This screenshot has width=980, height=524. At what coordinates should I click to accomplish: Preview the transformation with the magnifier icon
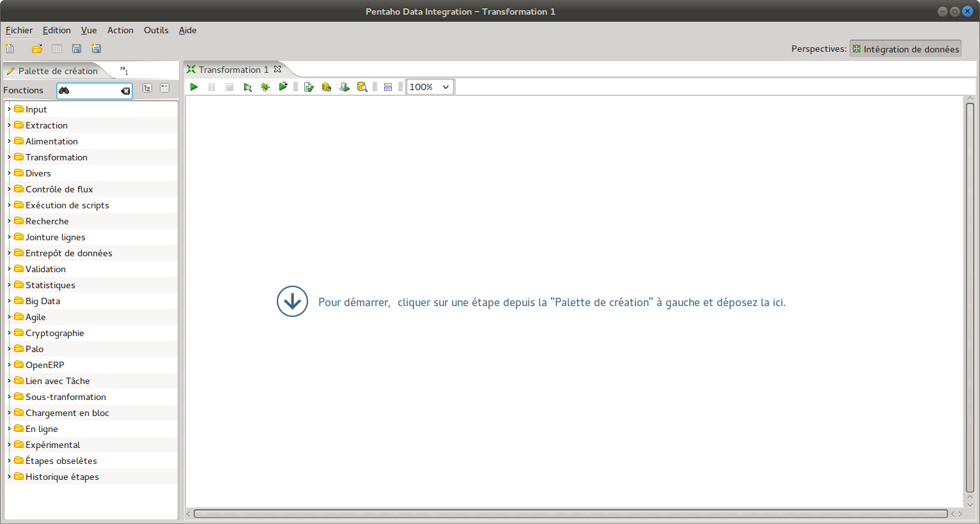(247, 87)
